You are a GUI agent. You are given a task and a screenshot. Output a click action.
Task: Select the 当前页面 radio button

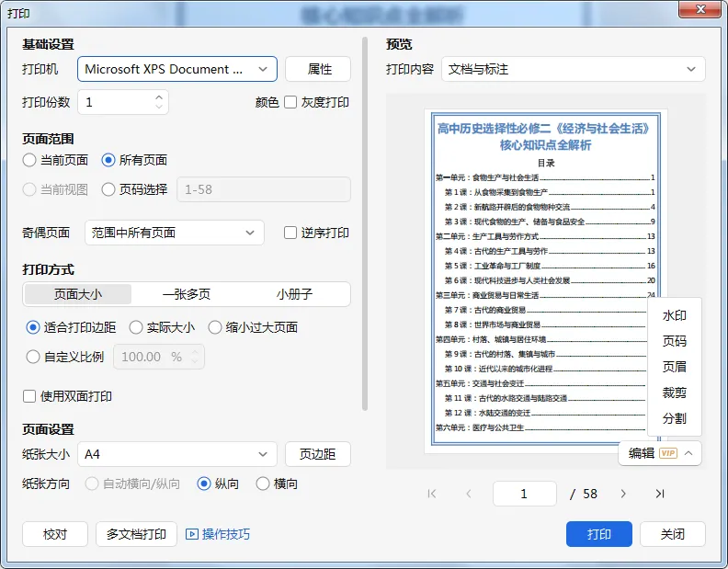click(29, 160)
